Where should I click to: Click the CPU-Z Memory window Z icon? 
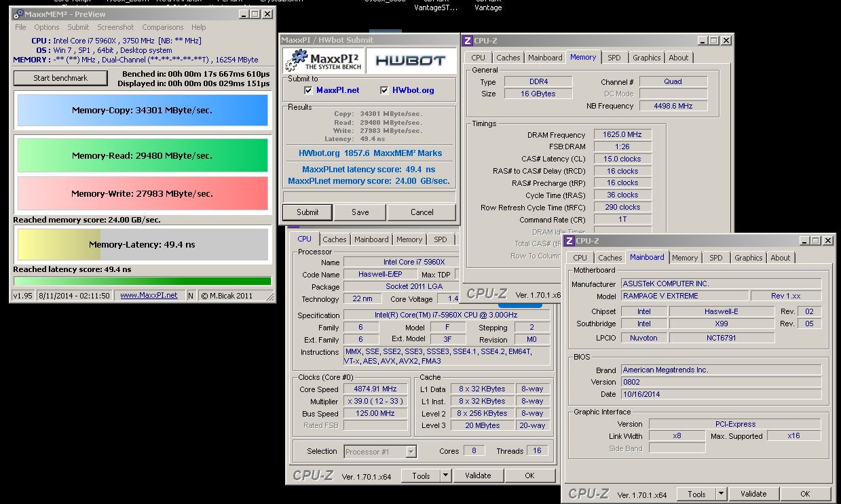pos(468,41)
